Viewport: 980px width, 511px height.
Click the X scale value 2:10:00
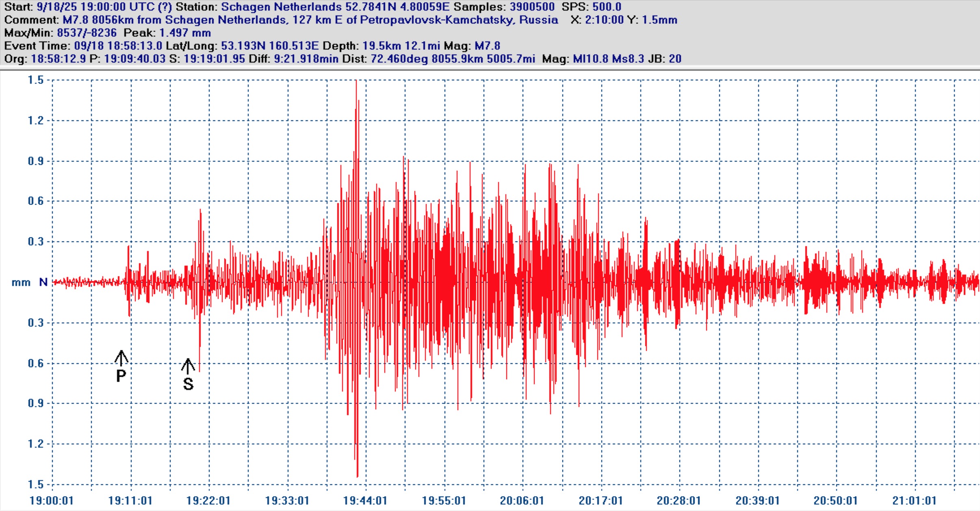[x=604, y=20]
